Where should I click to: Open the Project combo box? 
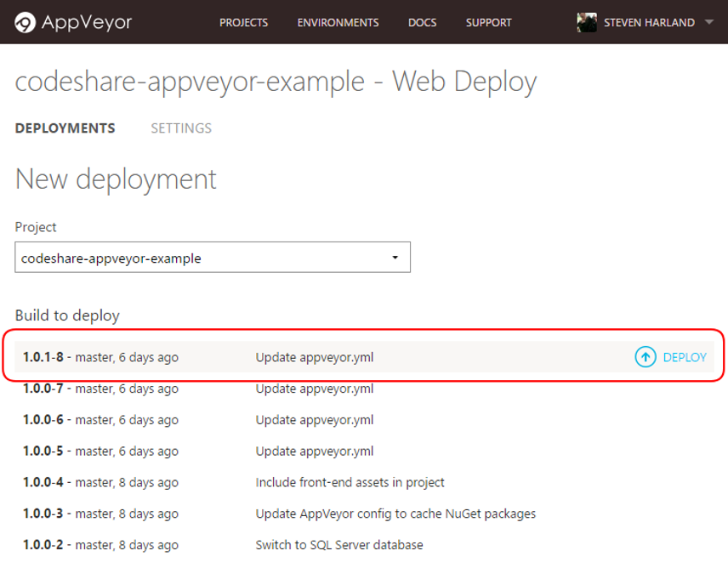(213, 258)
